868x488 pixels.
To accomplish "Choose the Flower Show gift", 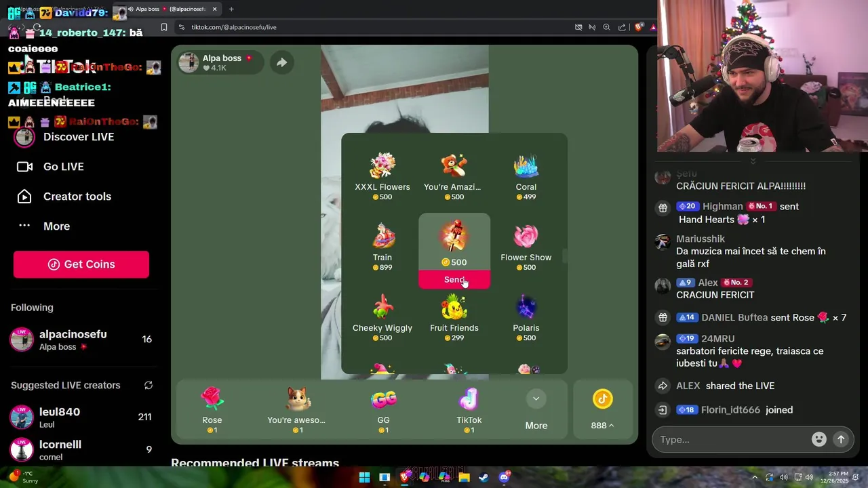I will (x=526, y=247).
